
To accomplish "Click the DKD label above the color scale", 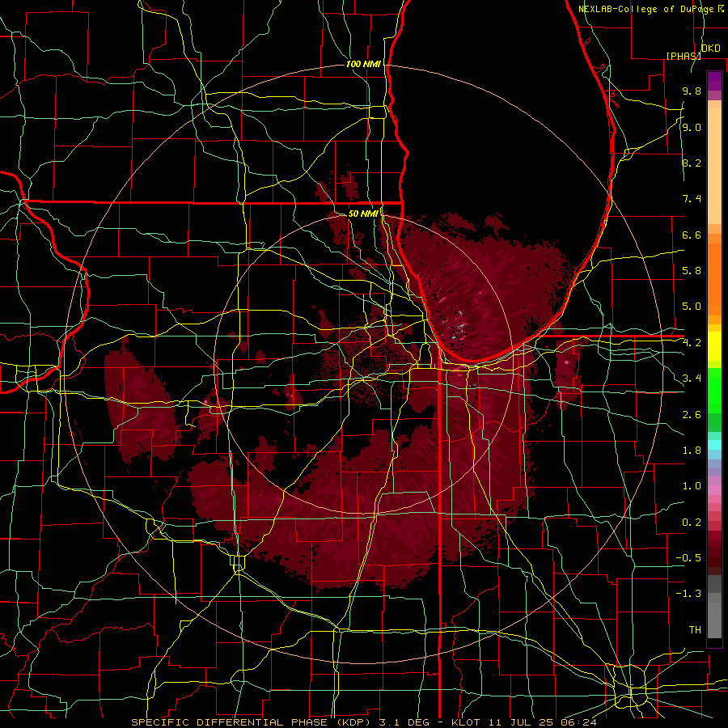I will tap(711, 49).
